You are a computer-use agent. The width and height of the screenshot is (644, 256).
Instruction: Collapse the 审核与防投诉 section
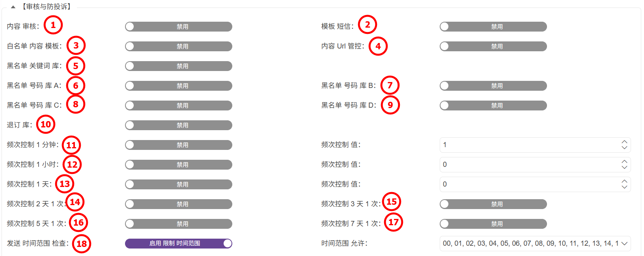pos(13,7)
